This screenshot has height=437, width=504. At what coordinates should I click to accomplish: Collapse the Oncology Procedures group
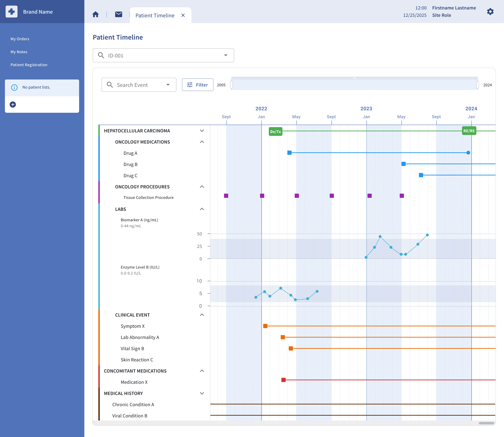(202, 187)
